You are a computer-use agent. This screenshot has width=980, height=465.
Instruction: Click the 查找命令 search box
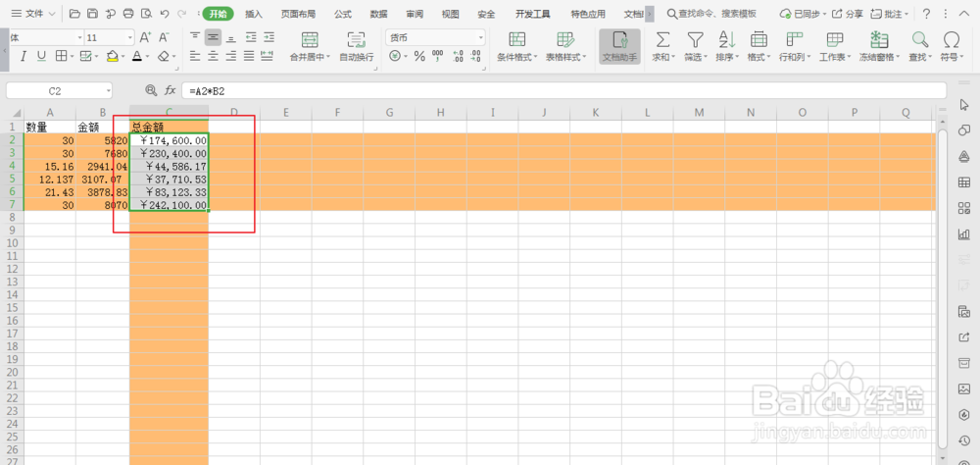[x=711, y=14]
